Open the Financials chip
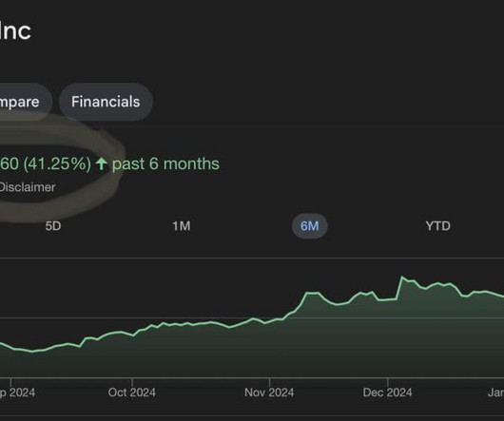 [106, 102]
